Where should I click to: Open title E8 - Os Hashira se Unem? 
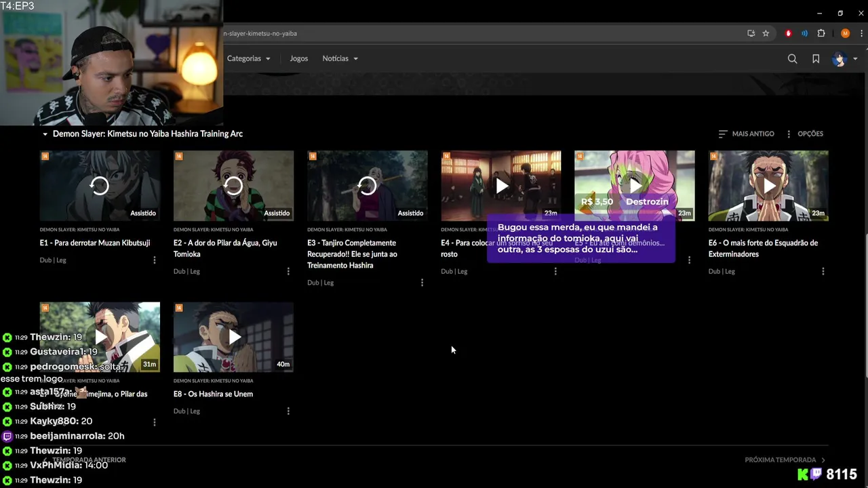213,394
